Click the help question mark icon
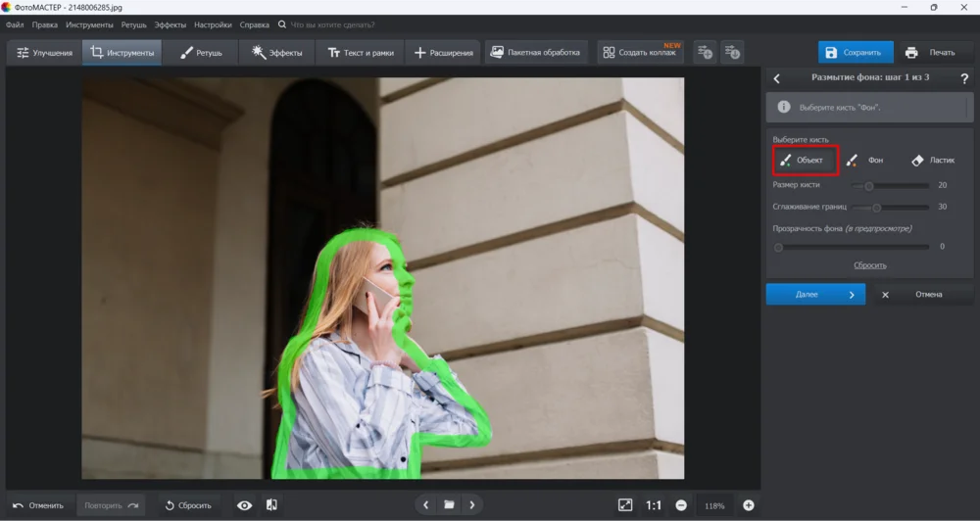The height and width of the screenshot is (521, 980). click(x=964, y=78)
